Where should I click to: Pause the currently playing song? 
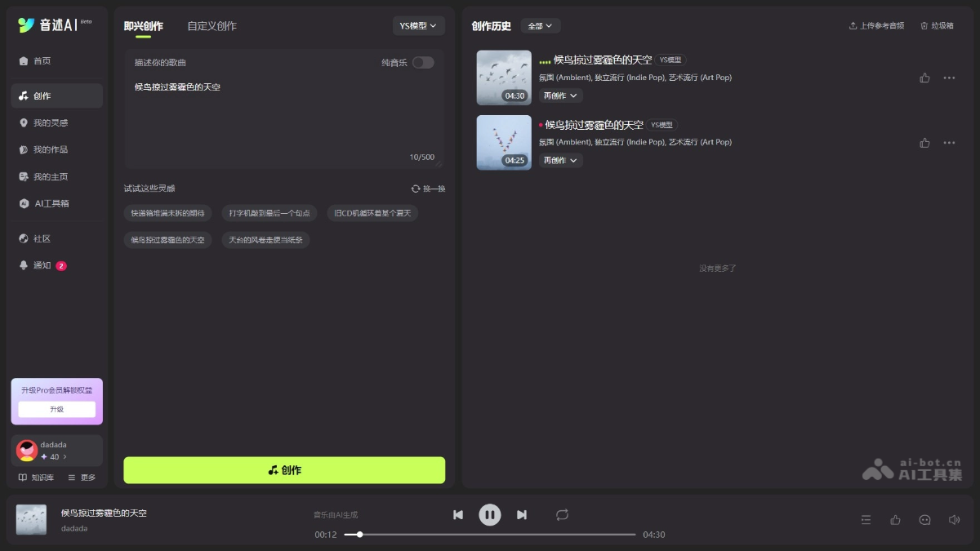click(x=489, y=514)
